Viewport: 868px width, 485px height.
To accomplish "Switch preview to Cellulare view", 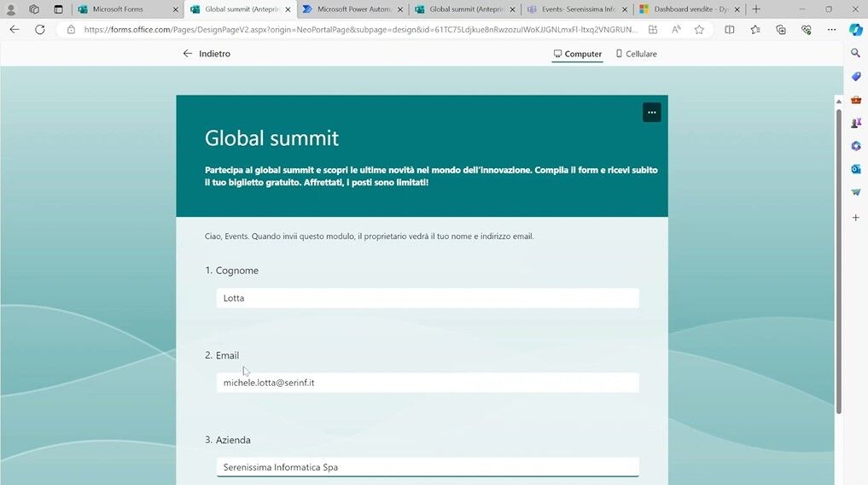I will click(636, 54).
